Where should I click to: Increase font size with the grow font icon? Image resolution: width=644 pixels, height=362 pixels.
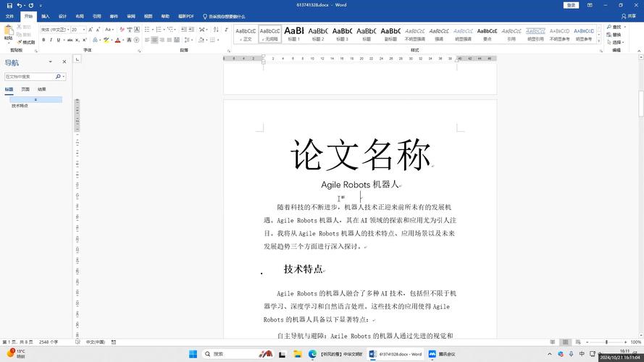(91, 30)
